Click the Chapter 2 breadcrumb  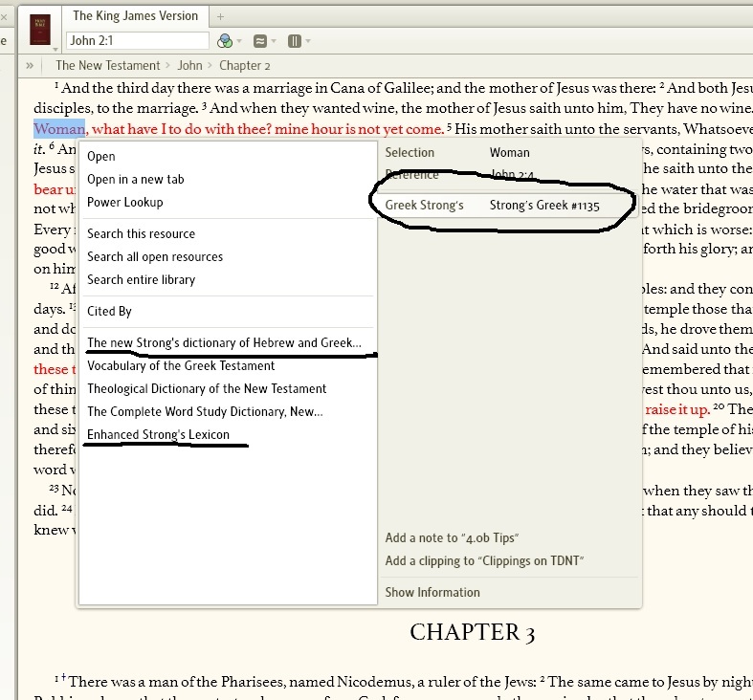pyautogui.click(x=244, y=65)
